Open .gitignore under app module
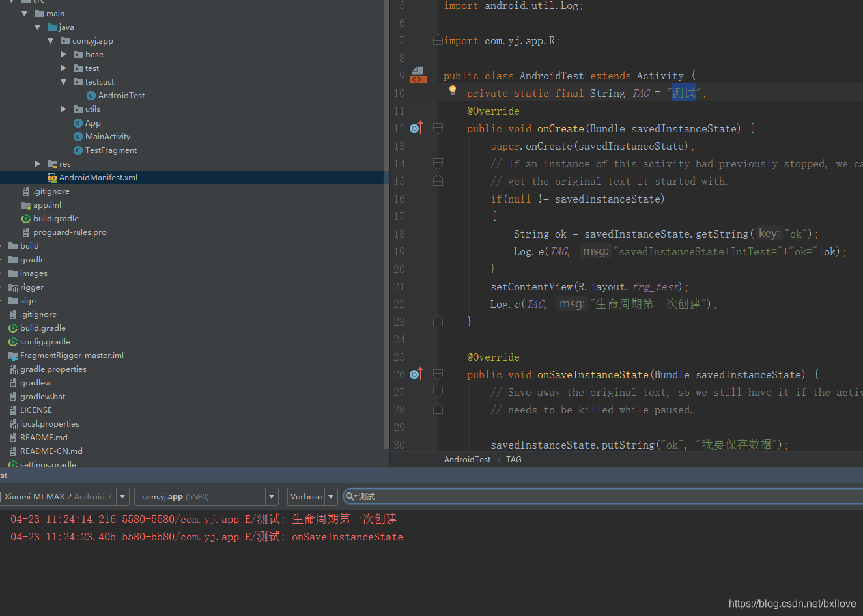Screen dimensions: 863x616 [x=51, y=191]
